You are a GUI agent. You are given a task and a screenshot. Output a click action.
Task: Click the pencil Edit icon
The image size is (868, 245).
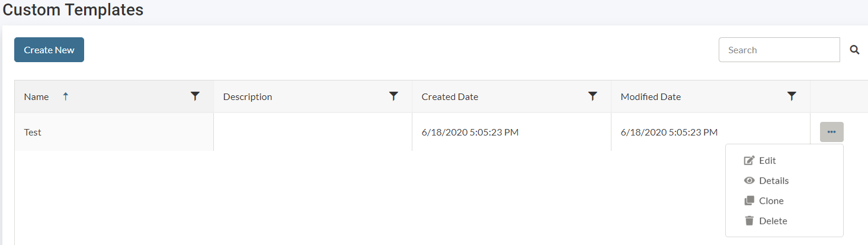pos(749,160)
